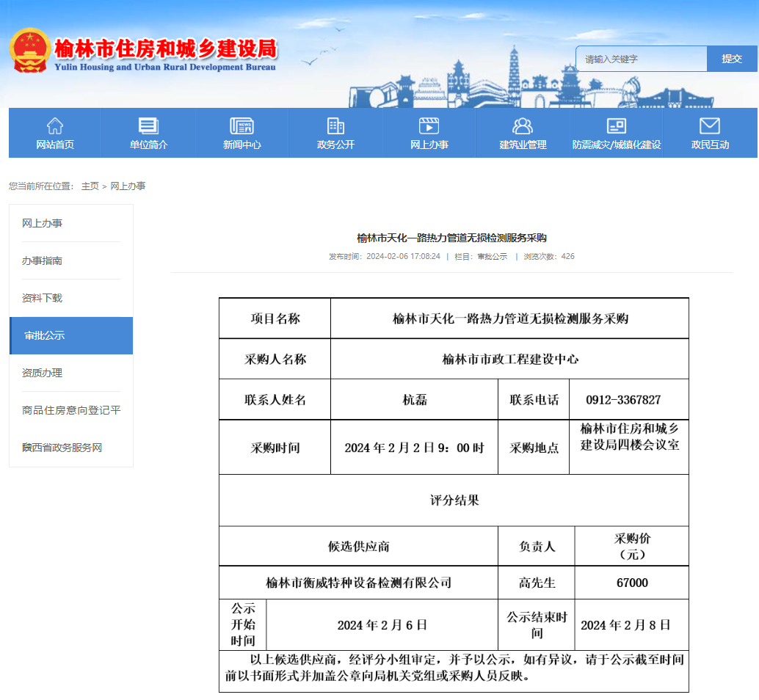Click the phone number 0912-3367827
759x700 pixels.
click(623, 400)
